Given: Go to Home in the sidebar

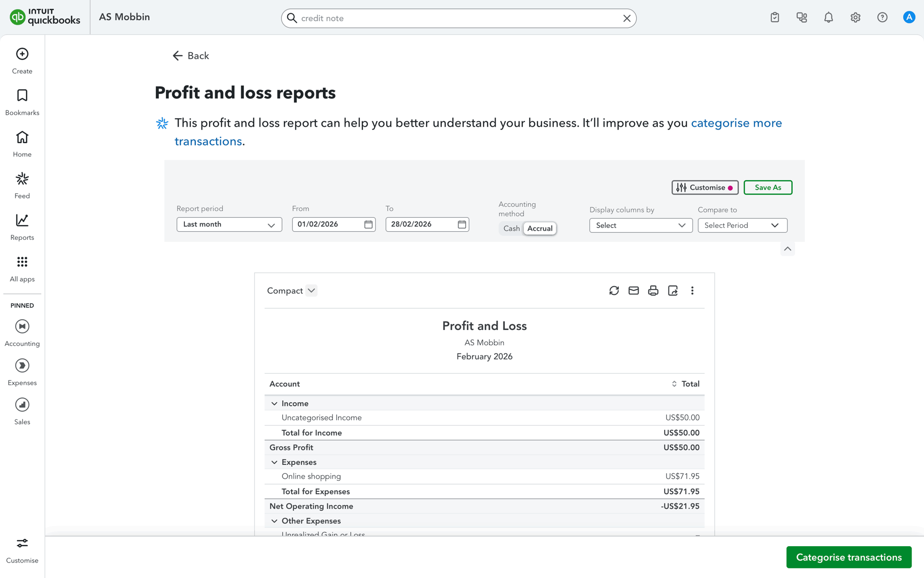Looking at the screenshot, I should 22,144.
